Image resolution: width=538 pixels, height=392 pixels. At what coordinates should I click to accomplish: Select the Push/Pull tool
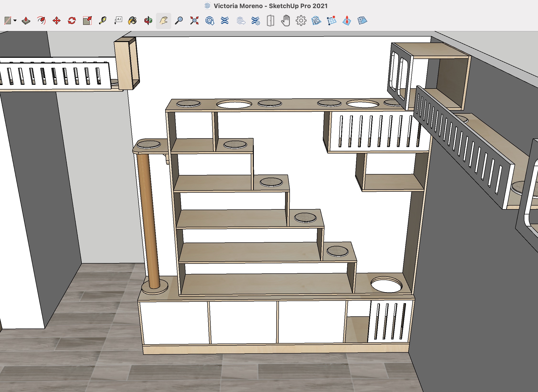coord(26,21)
